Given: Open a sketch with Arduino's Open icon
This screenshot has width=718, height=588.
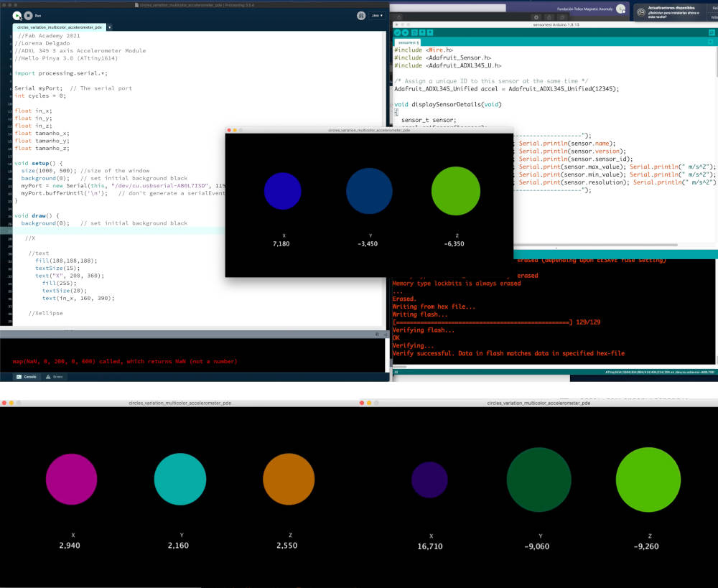Looking at the screenshot, I should click(x=422, y=32).
